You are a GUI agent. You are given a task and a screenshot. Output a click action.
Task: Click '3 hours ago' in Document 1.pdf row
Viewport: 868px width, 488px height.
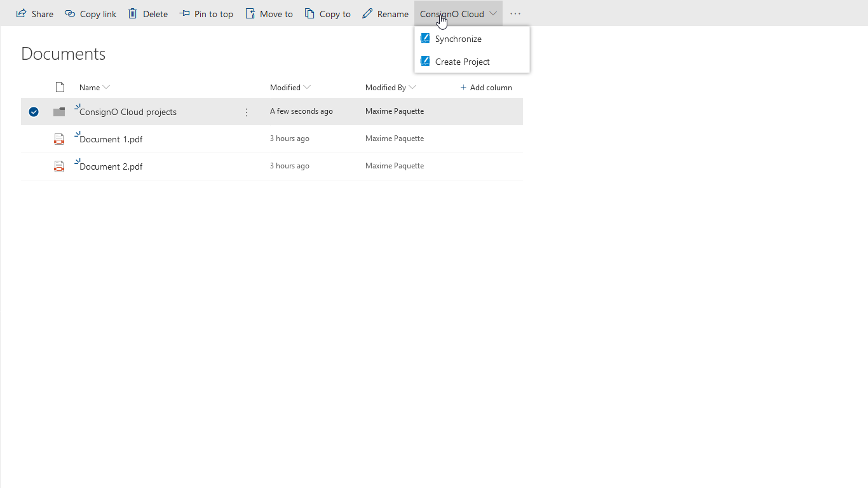point(290,139)
